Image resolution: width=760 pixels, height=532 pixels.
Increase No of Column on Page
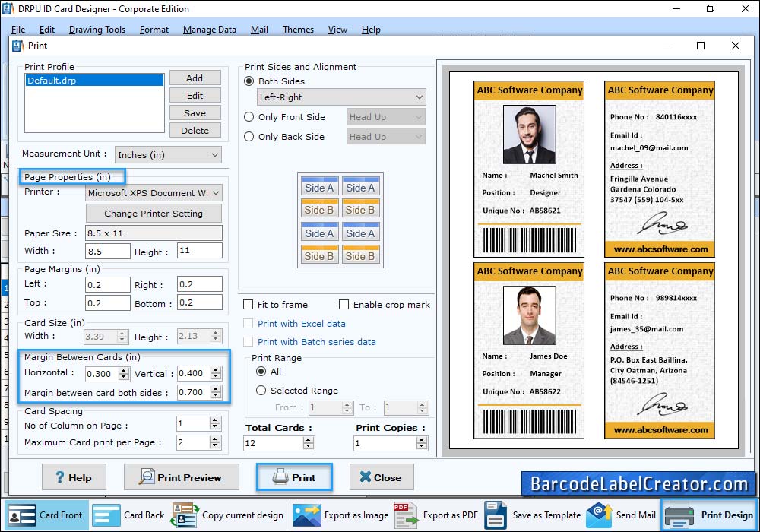pos(215,421)
